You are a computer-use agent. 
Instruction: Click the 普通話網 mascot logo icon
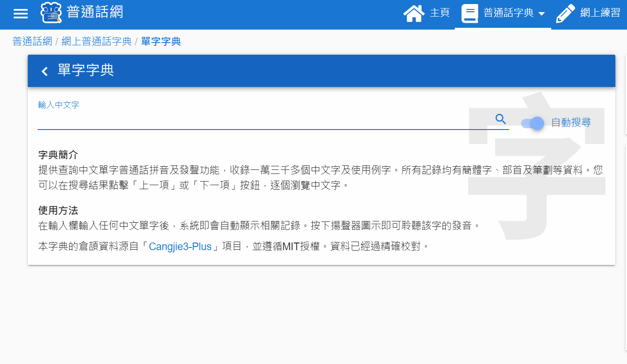(x=51, y=13)
